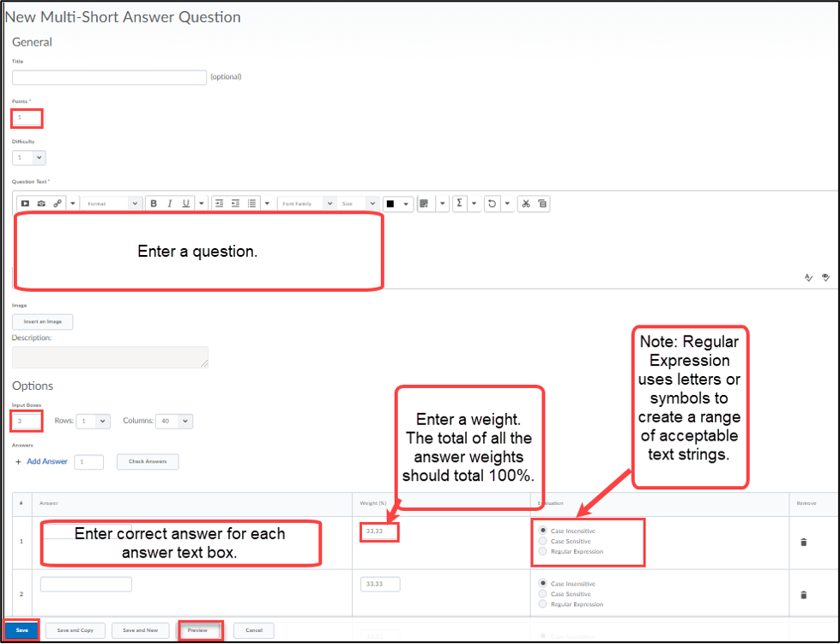Click the Insert Stuff media icon
Screen dimensions: 840x644
pyautogui.click(x=25, y=204)
